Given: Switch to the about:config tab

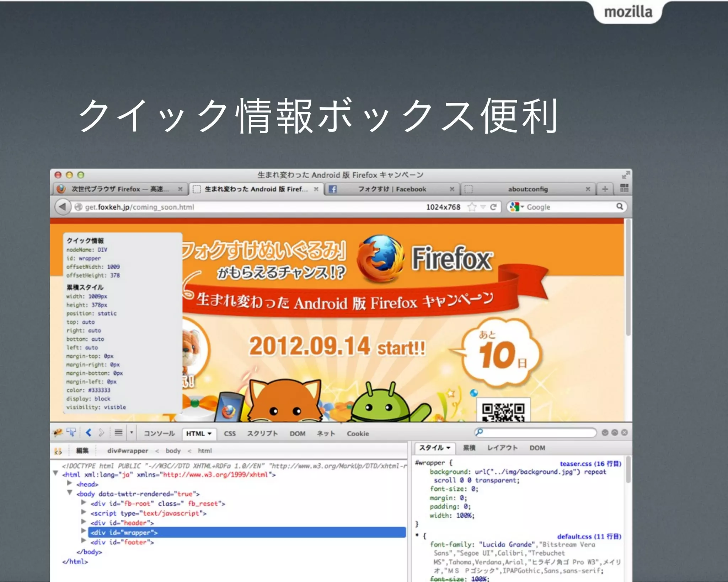Looking at the screenshot, I should (528, 189).
